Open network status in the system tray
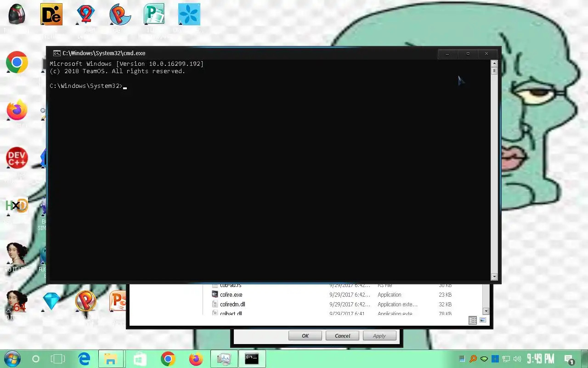 506,359
